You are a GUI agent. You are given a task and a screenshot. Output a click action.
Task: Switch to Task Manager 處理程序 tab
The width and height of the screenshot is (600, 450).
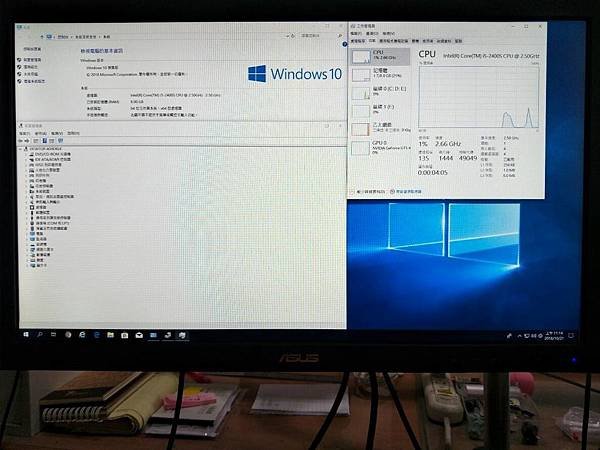point(358,41)
